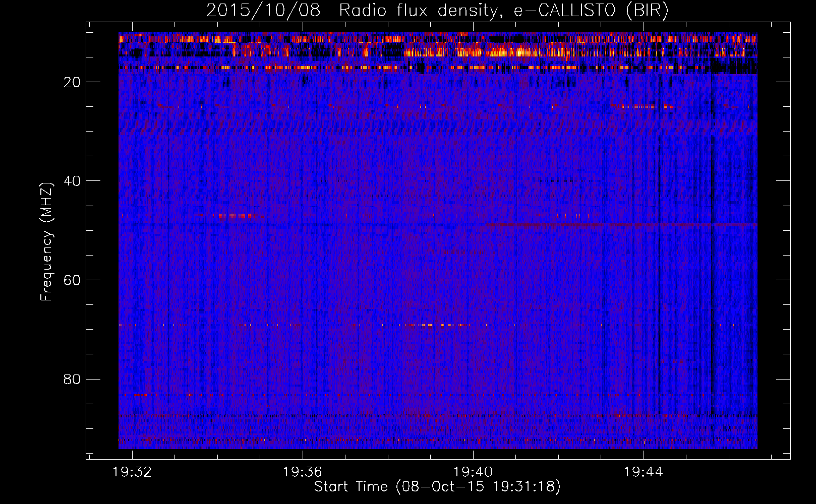The height and width of the screenshot is (504, 816).
Task: Click the red-black noise line near 87 MHz
Action: coord(434,416)
